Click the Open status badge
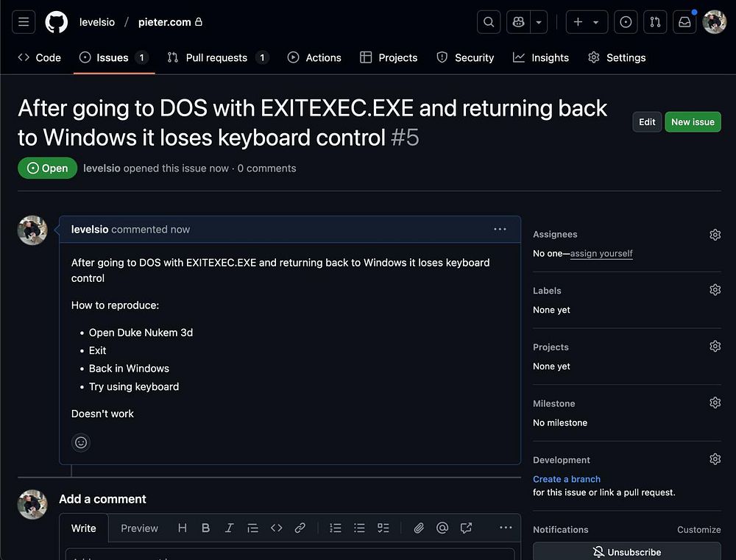The image size is (736, 560). point(47,168)
